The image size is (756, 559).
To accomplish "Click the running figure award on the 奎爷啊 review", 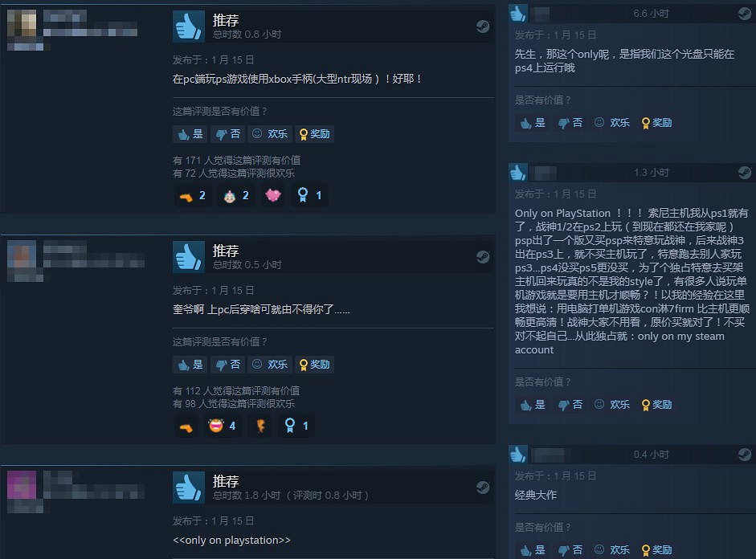I will 259,426.
